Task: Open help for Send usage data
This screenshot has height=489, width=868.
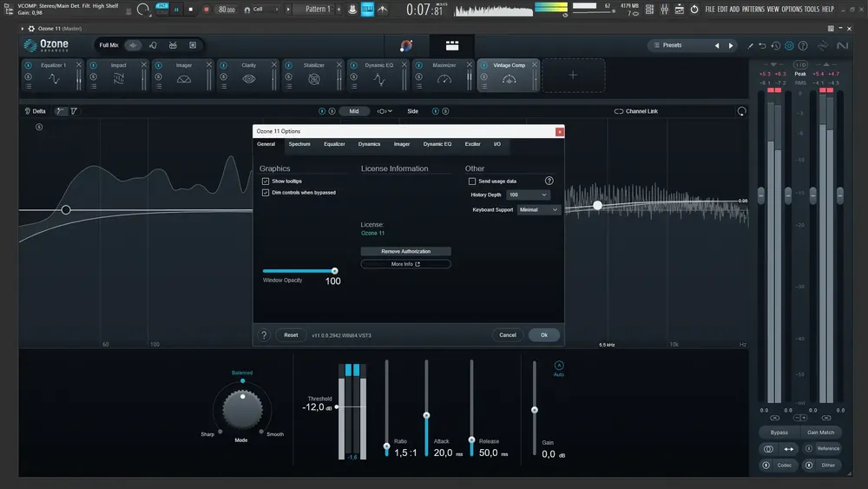Action: (x=549, y=181)
